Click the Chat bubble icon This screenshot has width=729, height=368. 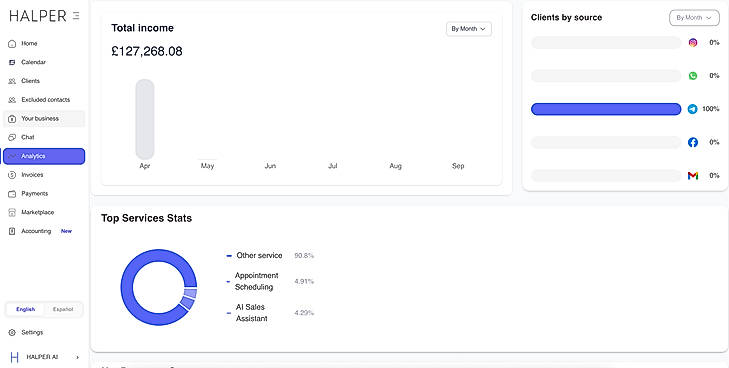[x=12, y=138]
